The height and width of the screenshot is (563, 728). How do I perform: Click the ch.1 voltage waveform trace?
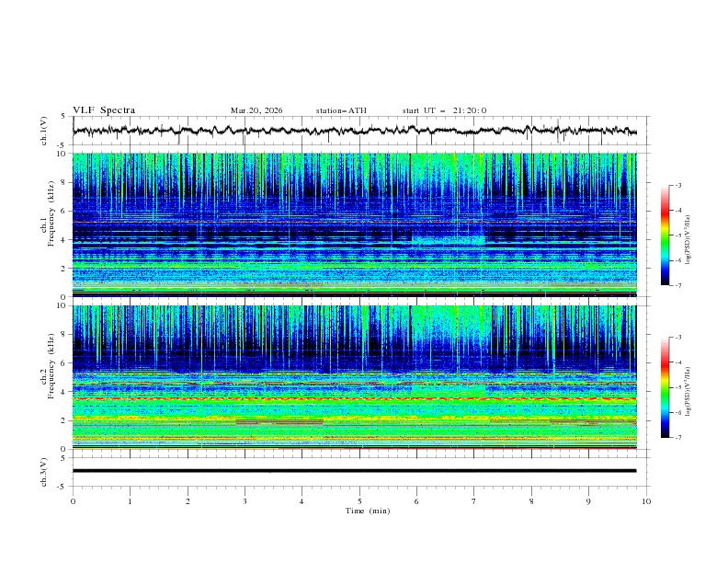click(x=354, y=131)
